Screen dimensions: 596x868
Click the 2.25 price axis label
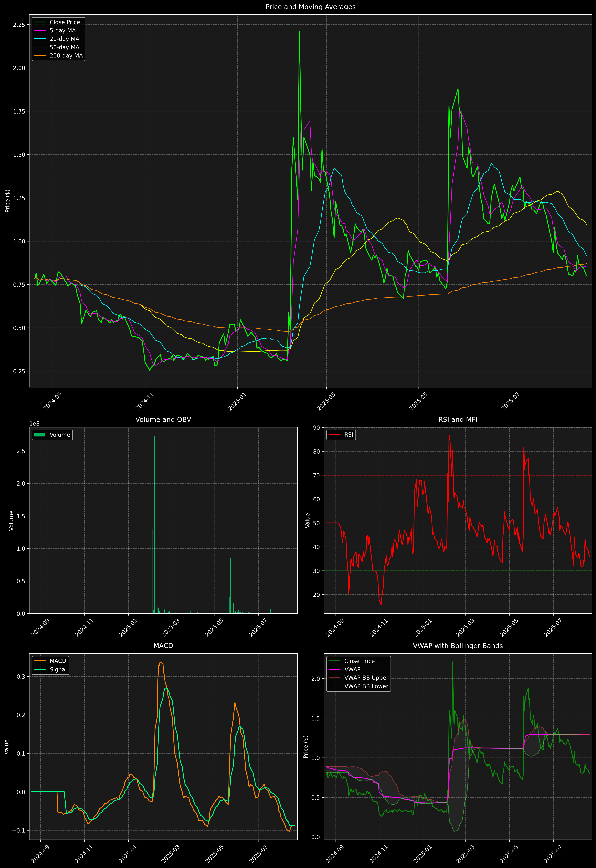click(19, 25)
